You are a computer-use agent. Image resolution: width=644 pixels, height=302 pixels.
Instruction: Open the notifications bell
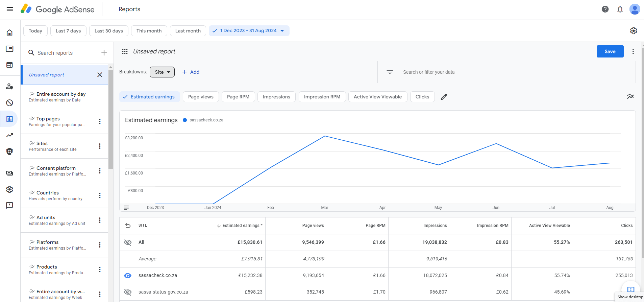point(620,9)
